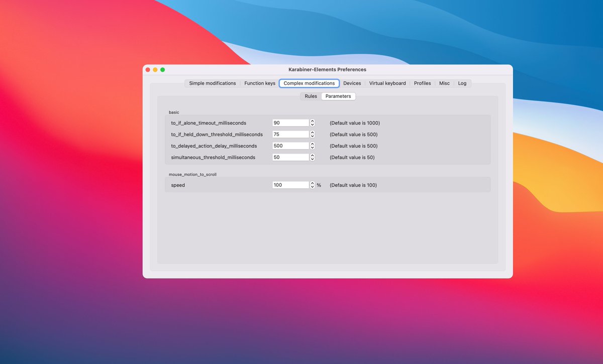Click the to_if_alone_timeout_milliseconds value field

(290, 123)
